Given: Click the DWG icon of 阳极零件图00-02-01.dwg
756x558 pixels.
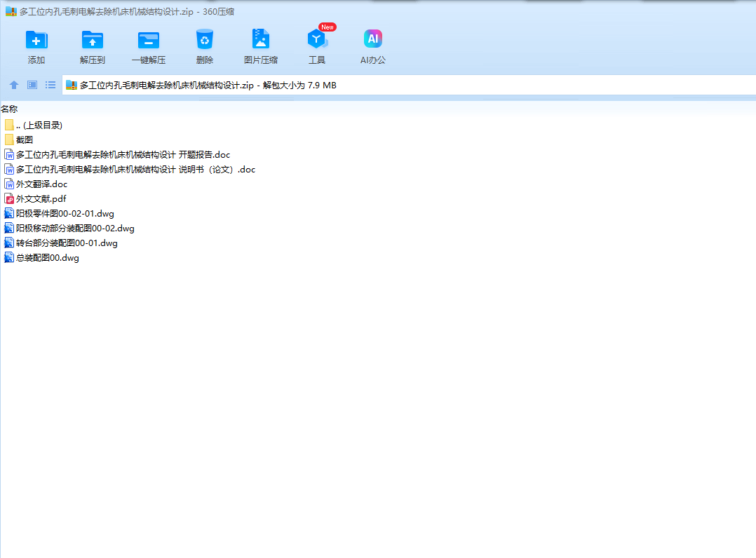Looking at the screenshot, I should pyautogui.click(x=9, y=214).
